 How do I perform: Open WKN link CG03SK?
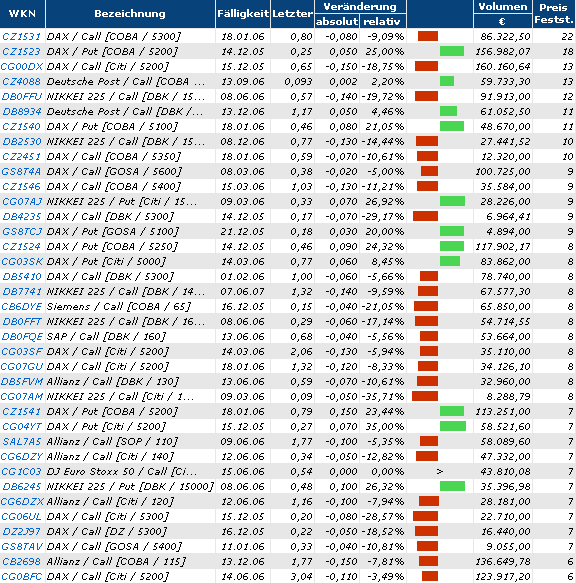click(22, 261)
